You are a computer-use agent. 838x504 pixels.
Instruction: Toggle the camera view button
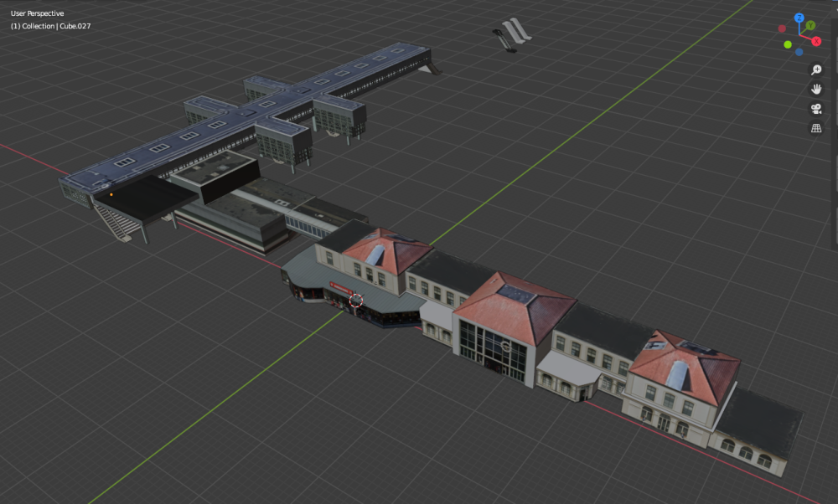[x=815, y=109]
